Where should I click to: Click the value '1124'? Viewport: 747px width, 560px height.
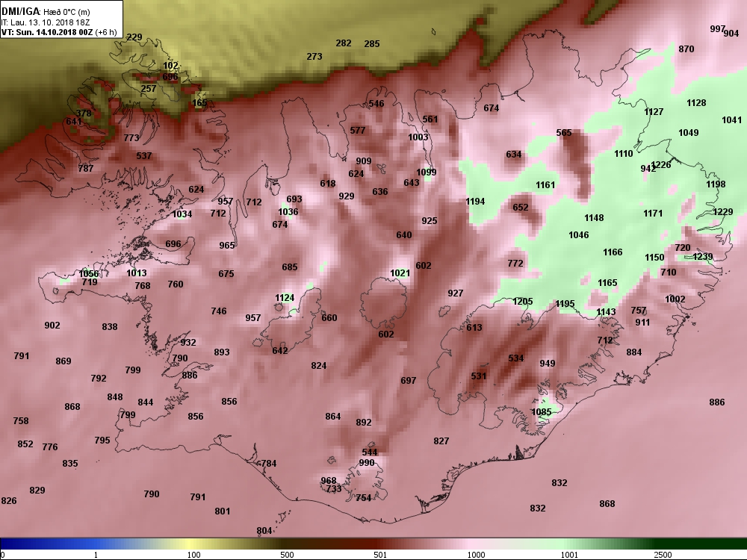[x=285, y=298]
